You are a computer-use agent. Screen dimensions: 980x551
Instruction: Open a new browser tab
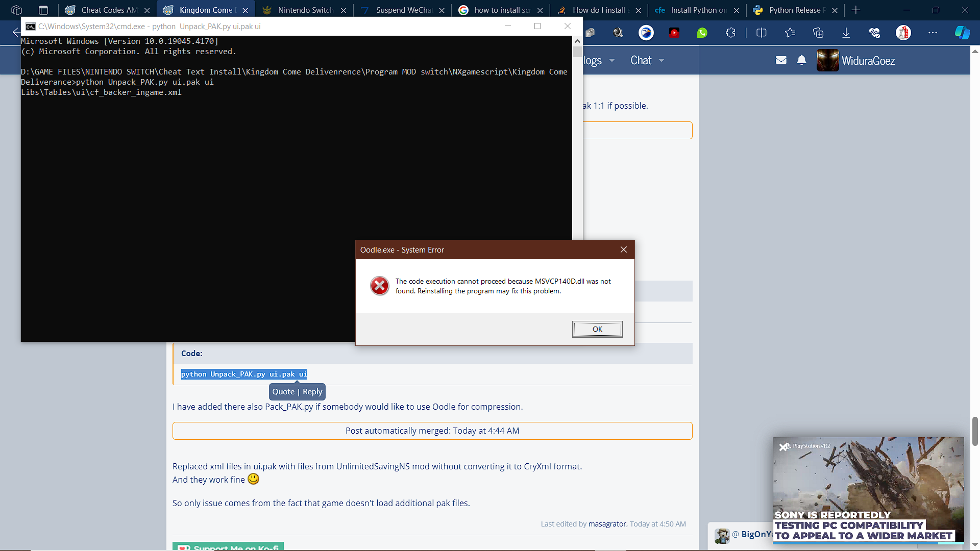pos(856,10)
